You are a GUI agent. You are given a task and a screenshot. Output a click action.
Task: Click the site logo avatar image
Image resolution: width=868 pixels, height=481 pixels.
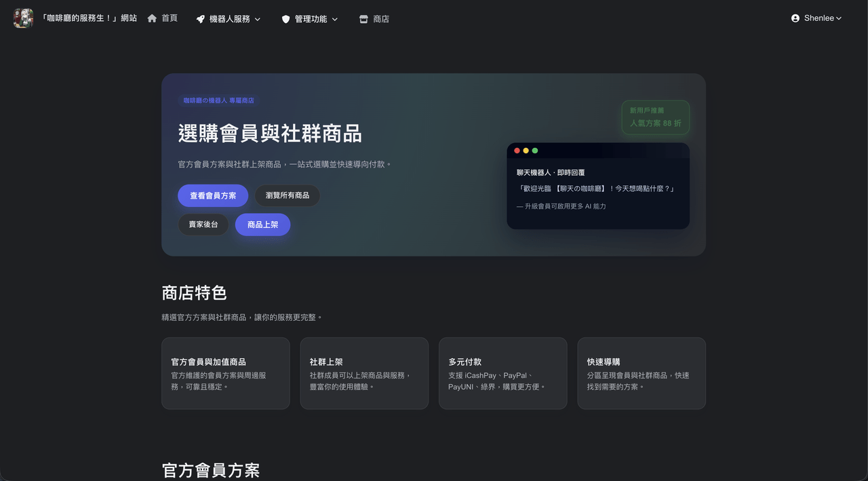[23, 18]
